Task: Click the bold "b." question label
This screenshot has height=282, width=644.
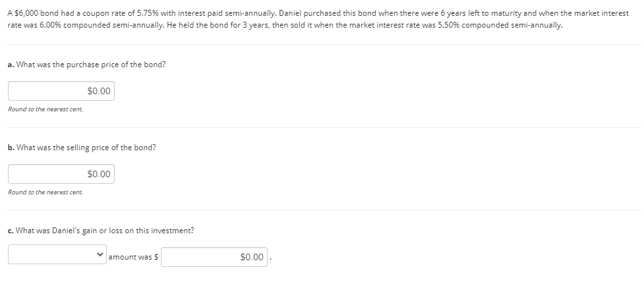Action: [11, 147]
